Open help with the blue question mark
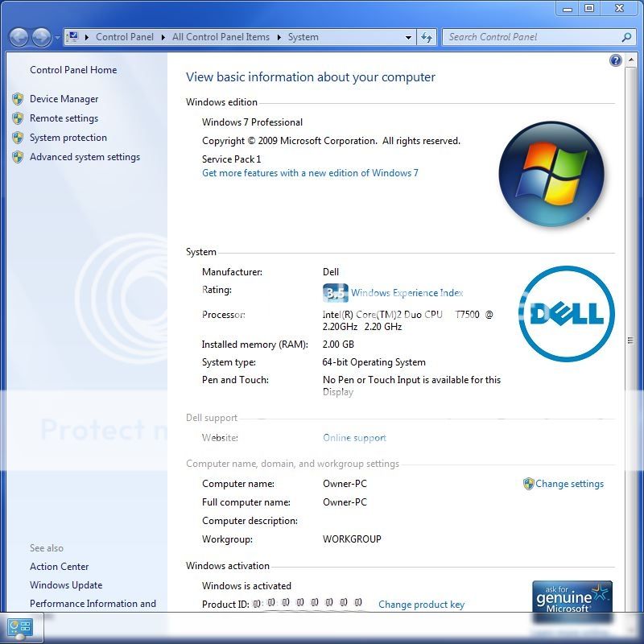 tap(615, 61)
